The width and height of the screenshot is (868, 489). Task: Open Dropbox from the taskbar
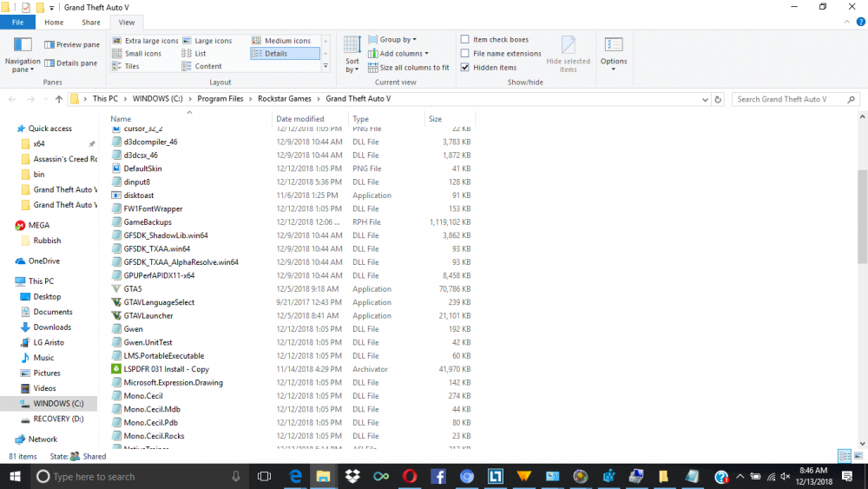[x=352, y=476]
